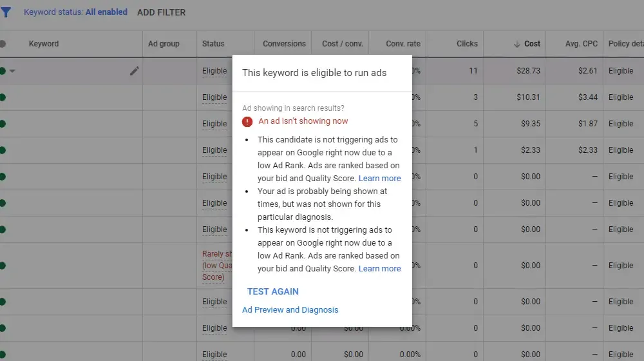Click the clicks value 3
The image size is (644, 361).
pyautogui.click(x=476, y=97)
